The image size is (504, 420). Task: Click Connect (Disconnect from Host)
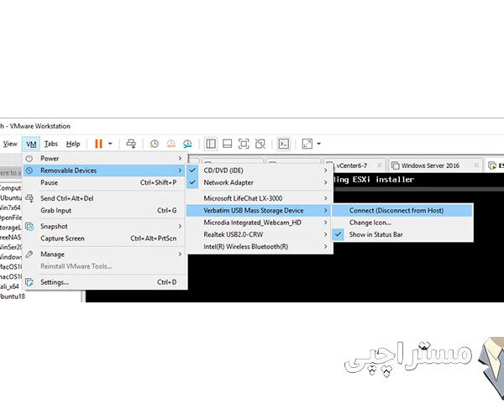[x=396, y=210]
